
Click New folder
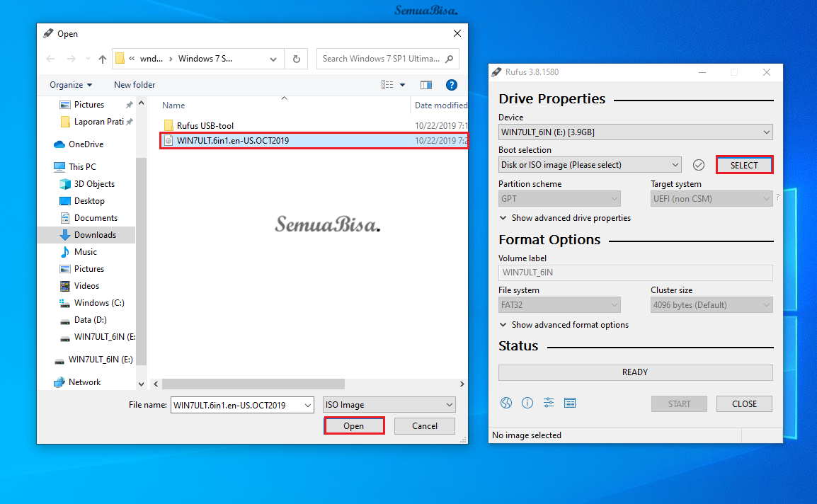[135, 85]
